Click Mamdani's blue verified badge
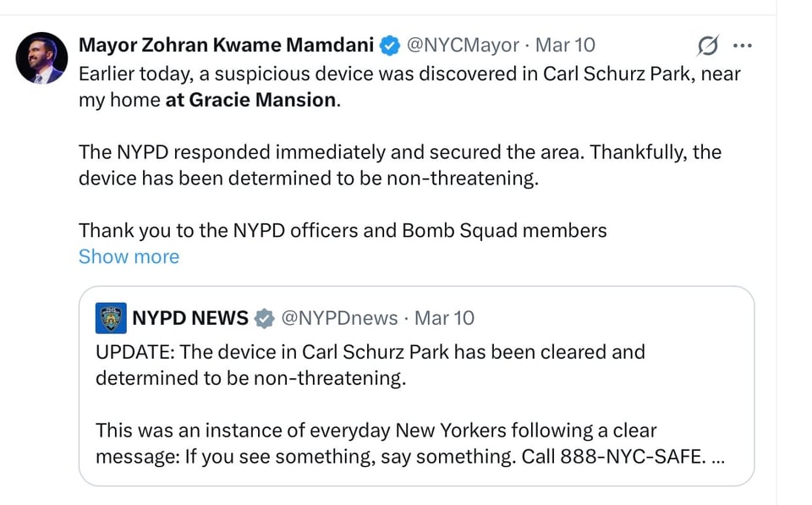The image size is (812, 505). (x=390, y=45)
